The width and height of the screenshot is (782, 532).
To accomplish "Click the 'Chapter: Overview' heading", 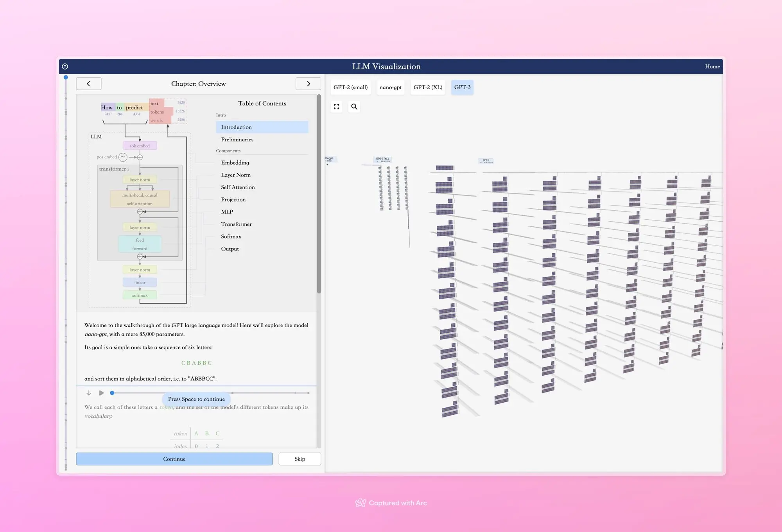I will pyautogui.click(x=199, y=84).
